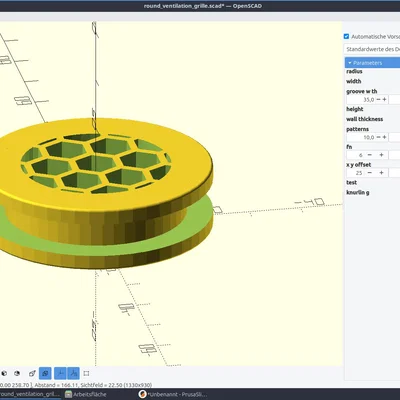
Task: Increase the x y offset with plus
Action: (x=381, y=173)
